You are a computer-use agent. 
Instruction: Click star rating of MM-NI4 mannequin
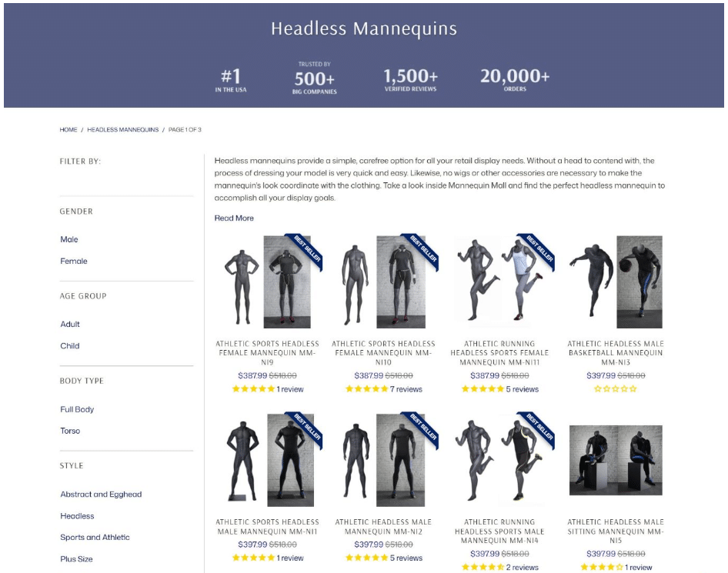point(483,567)
